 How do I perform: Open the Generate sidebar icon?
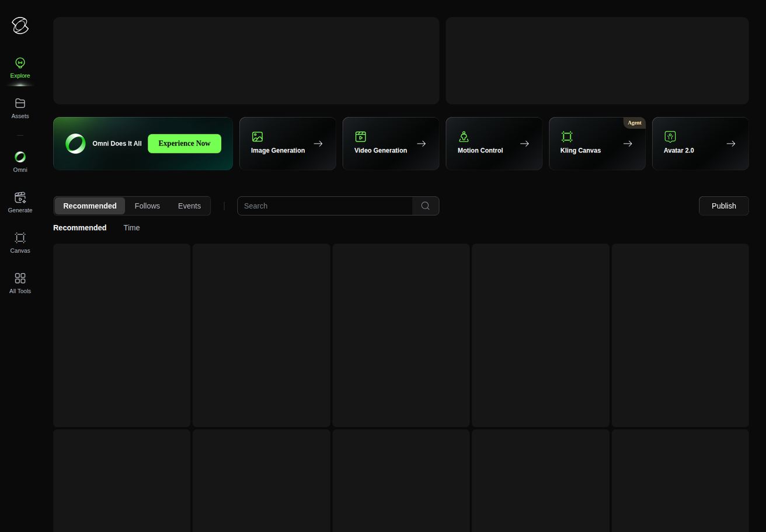pos(20,197)
